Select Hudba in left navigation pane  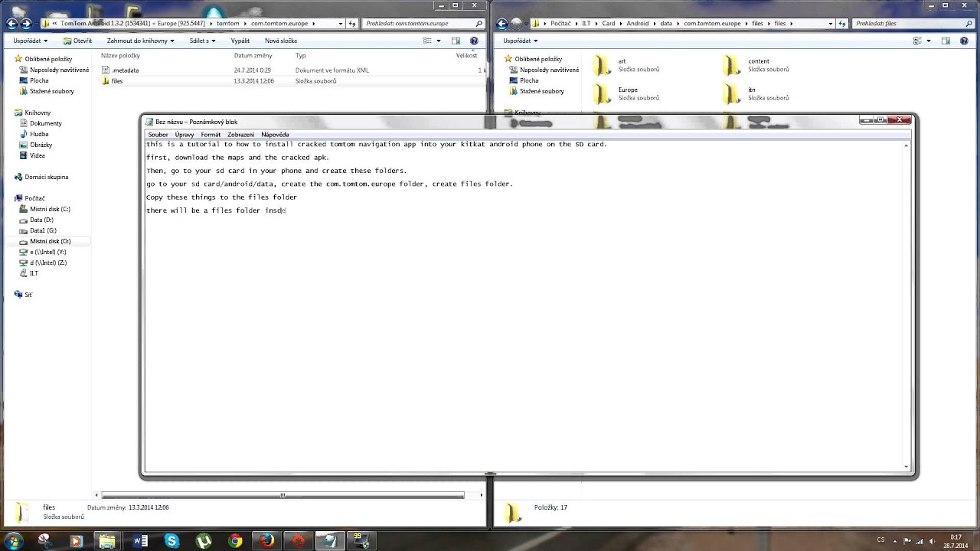pos(39,134)
